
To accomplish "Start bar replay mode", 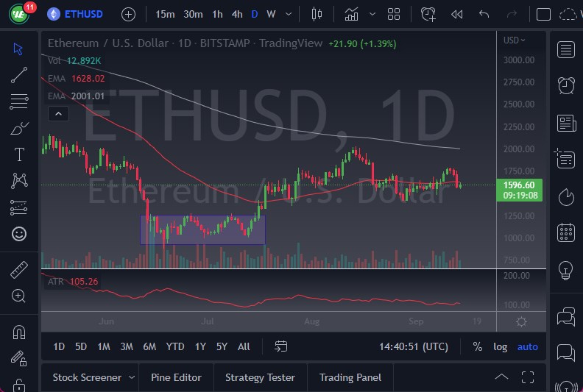I will (x=456, y=15).
